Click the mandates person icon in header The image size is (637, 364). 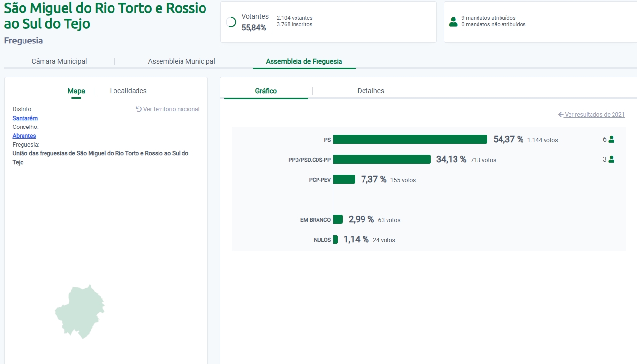(x=453, y=21)
